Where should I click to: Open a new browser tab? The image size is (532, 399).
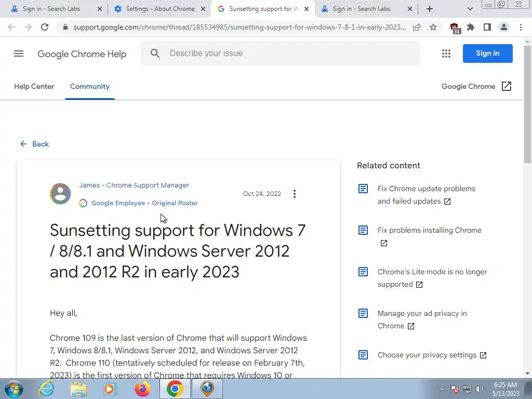point(430,9)
